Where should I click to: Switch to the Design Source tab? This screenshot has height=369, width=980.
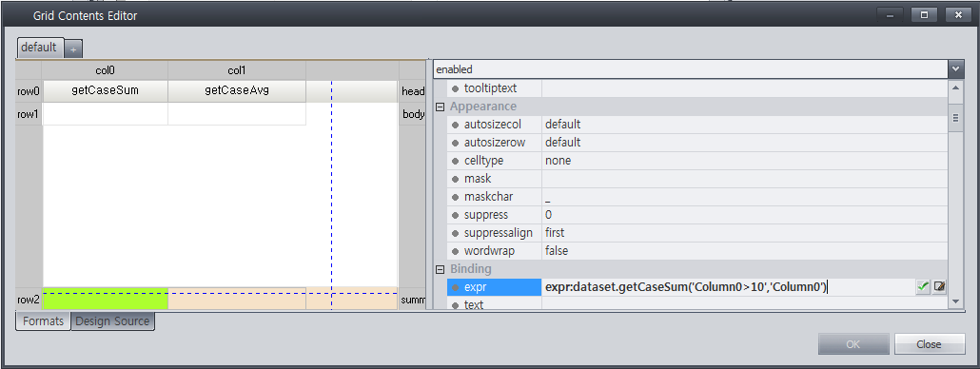coord(112,321)
